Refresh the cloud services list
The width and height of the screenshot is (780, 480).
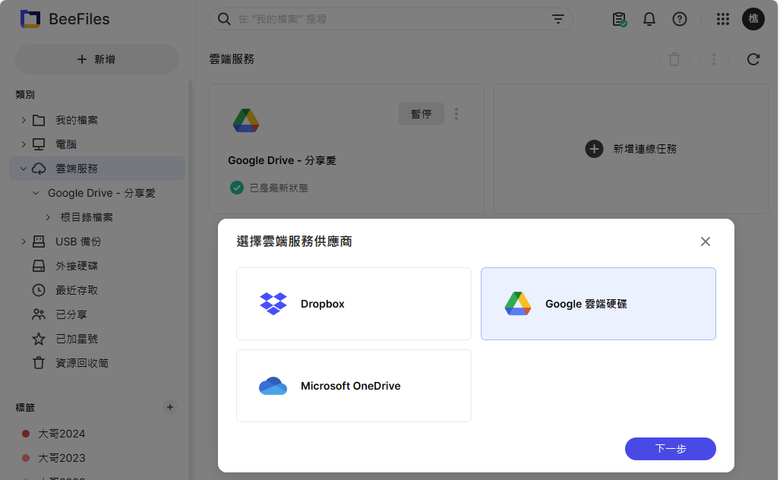(753, 59)
